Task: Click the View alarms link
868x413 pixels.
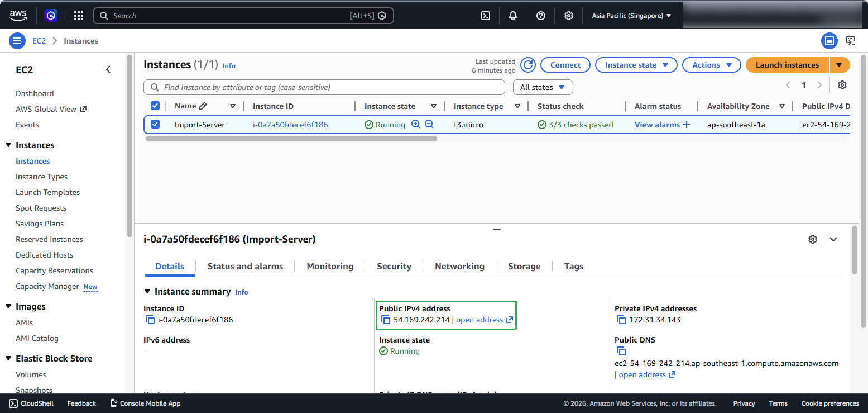Action: point(662,125)
